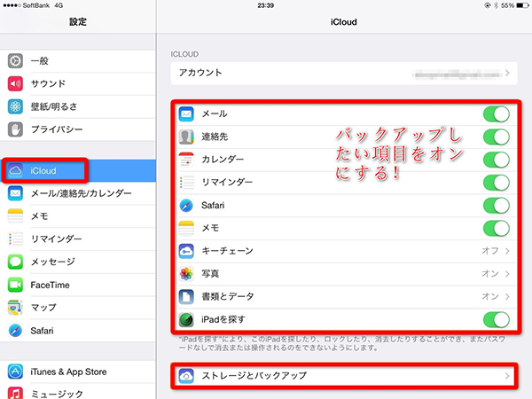The image size is (532, 399).
Task: Tap the iCloud title in header
Action: tap(344, 22)
